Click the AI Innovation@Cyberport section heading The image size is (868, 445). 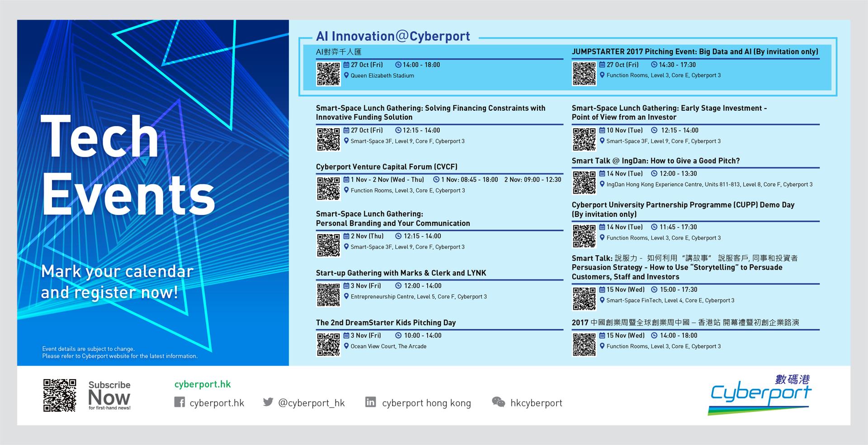(393, 36)
